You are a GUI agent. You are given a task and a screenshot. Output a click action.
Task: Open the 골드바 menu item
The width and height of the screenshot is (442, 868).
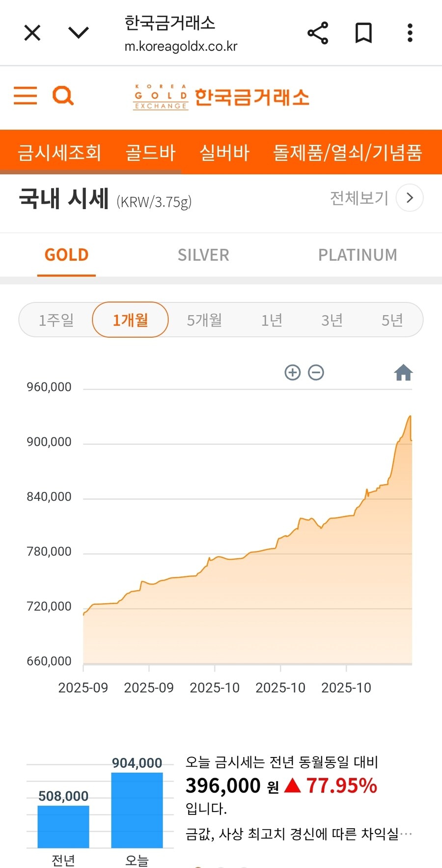[x=150, y=152]
